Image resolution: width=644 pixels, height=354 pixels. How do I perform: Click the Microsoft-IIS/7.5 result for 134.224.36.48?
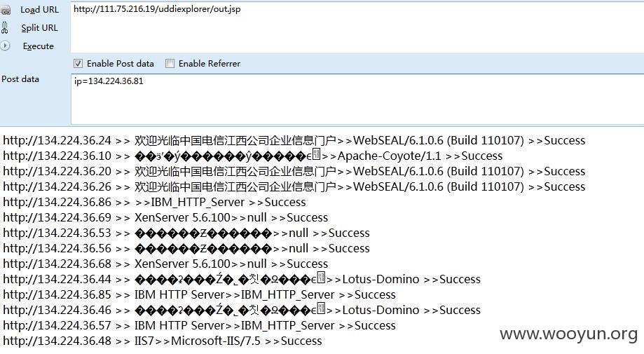tap(163, 341)
